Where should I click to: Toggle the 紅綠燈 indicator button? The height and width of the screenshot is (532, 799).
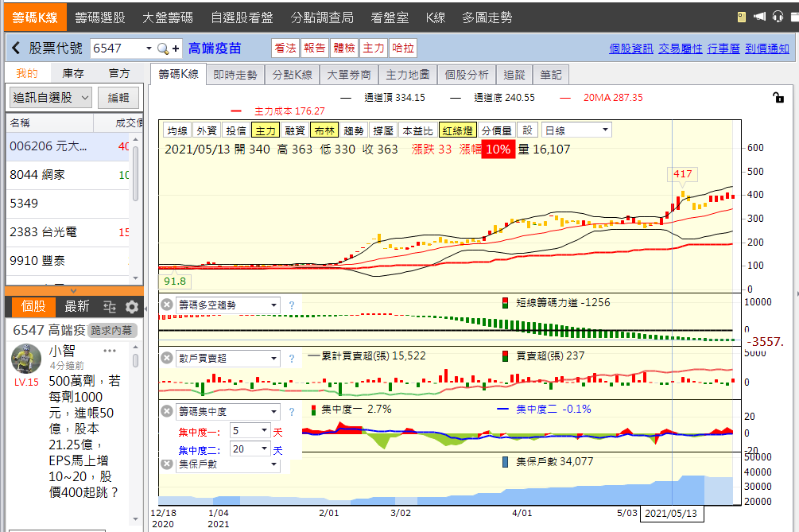(x=458, y=130)
